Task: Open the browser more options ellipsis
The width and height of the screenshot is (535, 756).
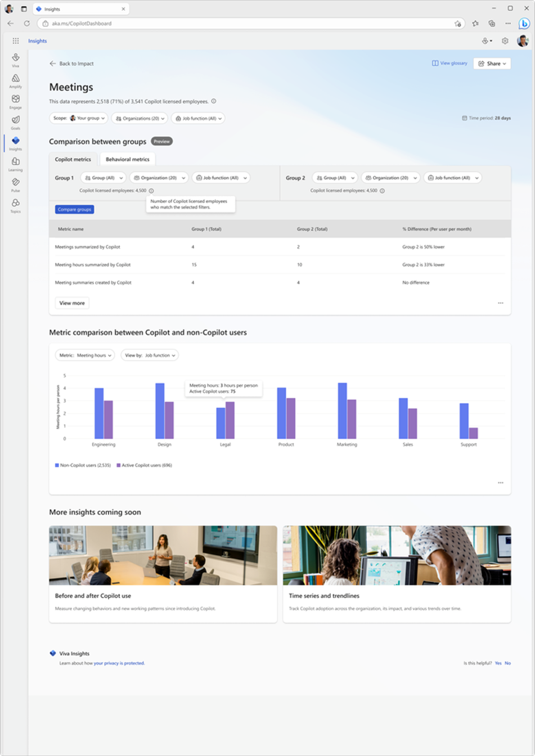Action: click(508, 24)
